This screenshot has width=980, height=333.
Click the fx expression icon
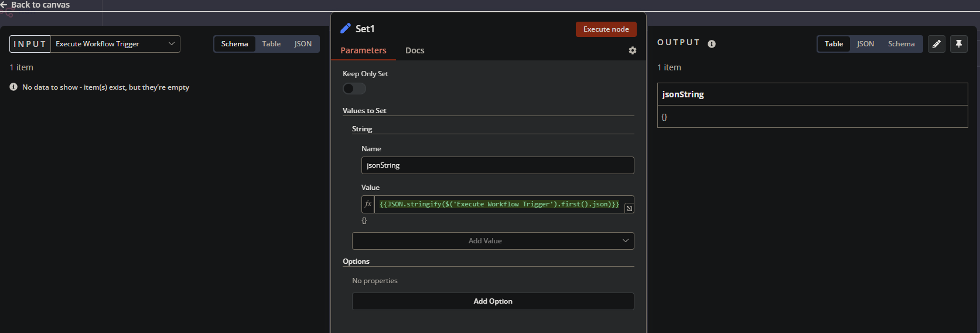click(368, 204)
